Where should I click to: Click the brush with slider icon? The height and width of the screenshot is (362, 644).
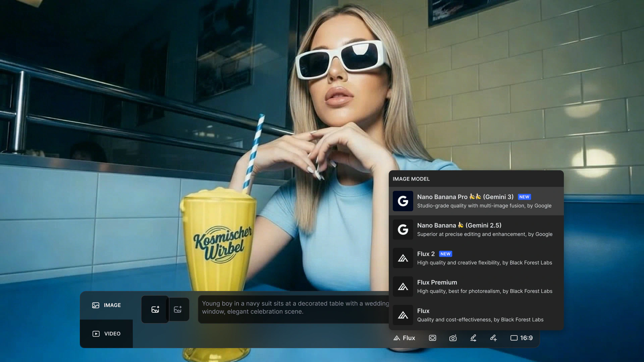pos(473,338)
